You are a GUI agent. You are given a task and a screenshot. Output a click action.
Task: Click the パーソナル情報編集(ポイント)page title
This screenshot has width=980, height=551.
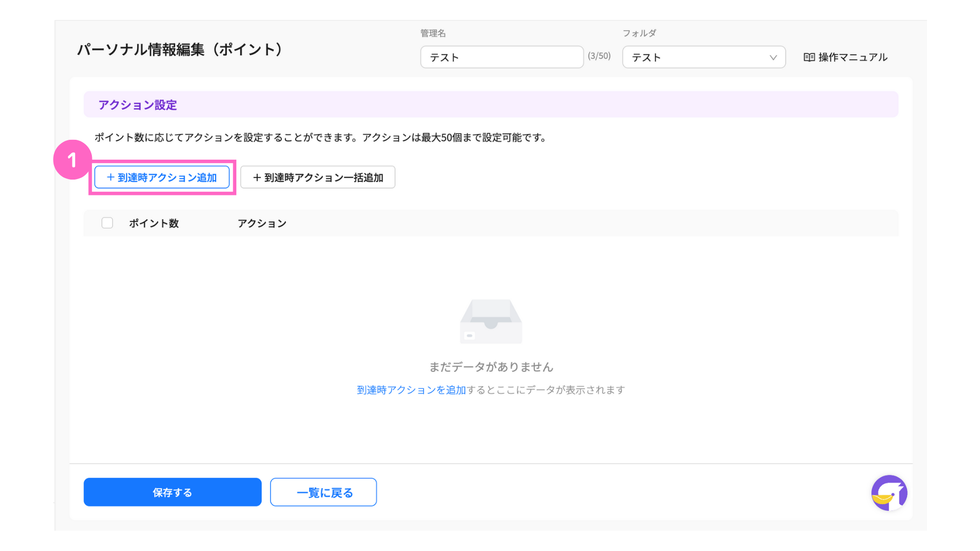(180, 49)
